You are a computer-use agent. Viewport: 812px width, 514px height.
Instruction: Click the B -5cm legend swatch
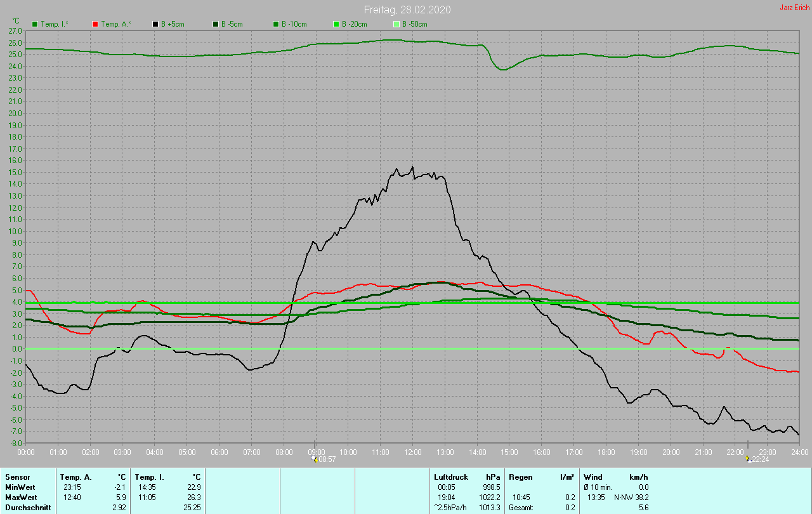pyautogui.click(x=216, y=24)
